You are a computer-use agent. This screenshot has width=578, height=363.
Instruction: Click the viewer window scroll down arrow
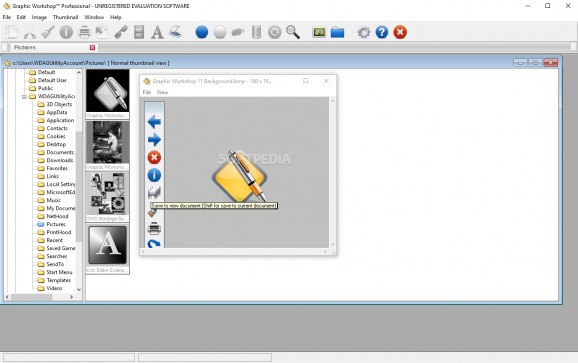pos(332,244)
